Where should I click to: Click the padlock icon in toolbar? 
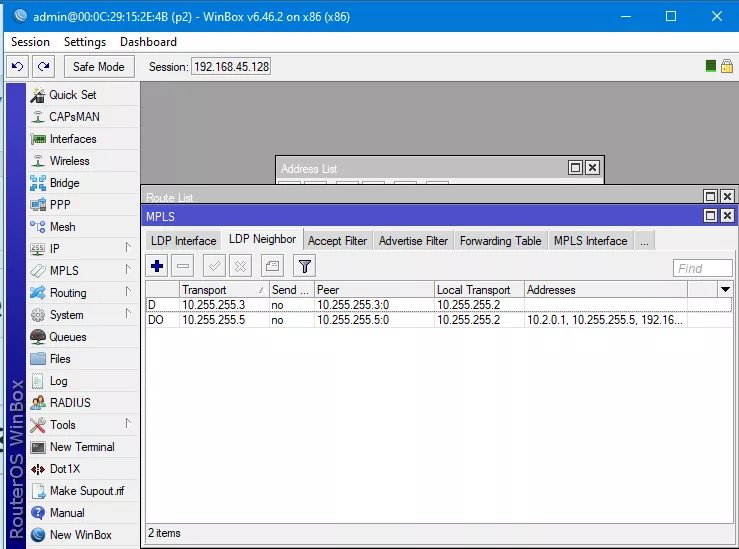click(727, 66)
